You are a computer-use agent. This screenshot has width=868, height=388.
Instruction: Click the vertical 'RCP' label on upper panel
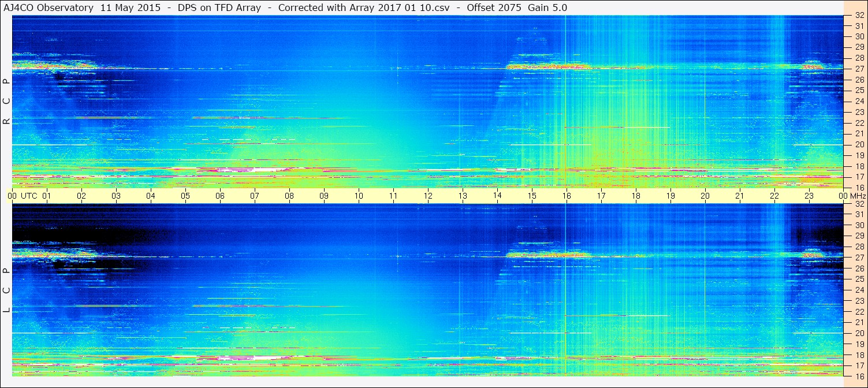[x=6, y=101]
